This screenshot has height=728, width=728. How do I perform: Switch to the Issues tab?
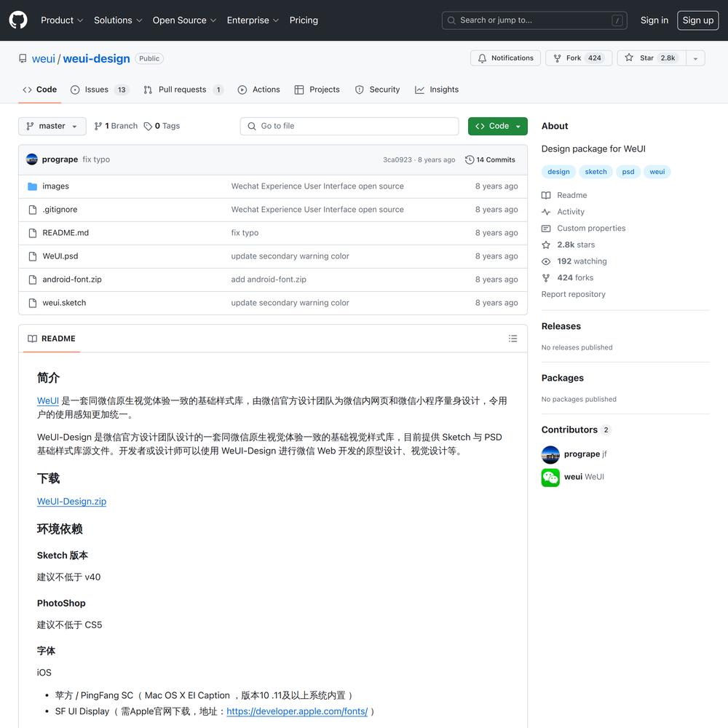point(100,90)
